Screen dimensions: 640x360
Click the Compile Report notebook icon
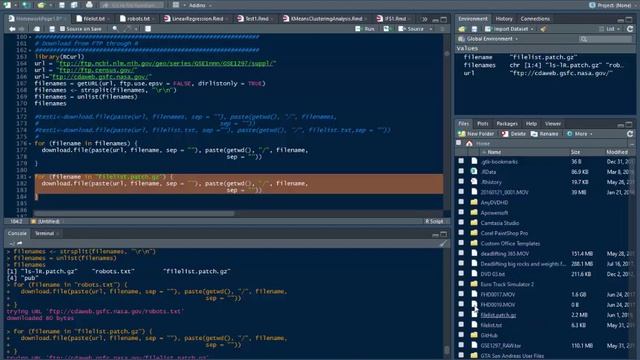[148, 29]
